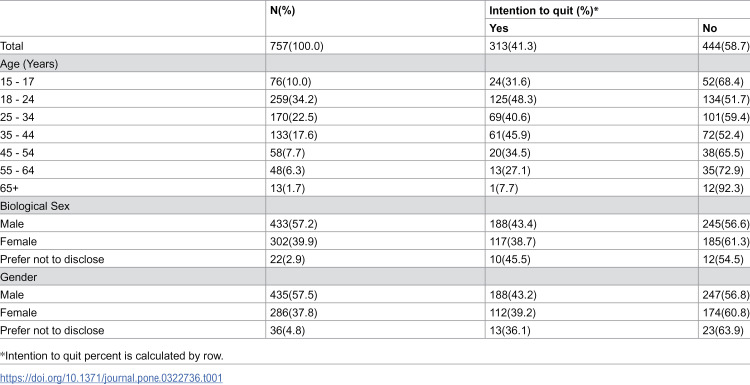The image size is (750, 385).
Task: Select the 'N(%)' column header
Action: pos(283,11)
